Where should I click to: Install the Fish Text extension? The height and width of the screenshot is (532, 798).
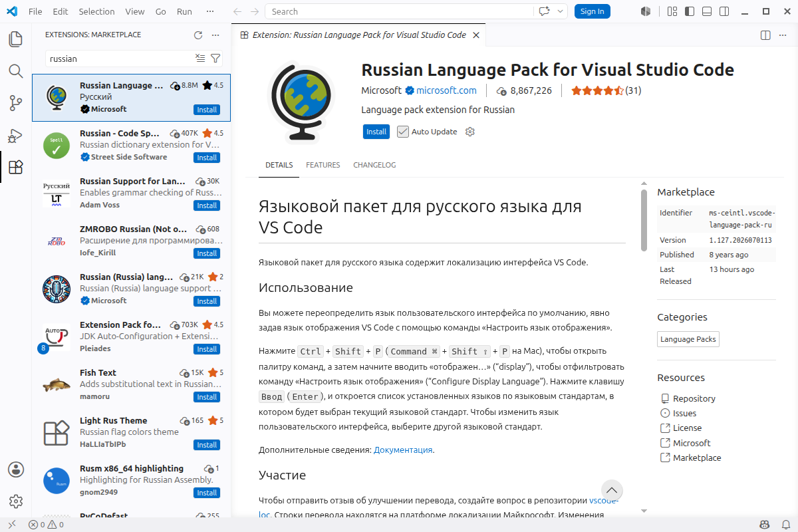pyautogui.click(x=207, y=397)
